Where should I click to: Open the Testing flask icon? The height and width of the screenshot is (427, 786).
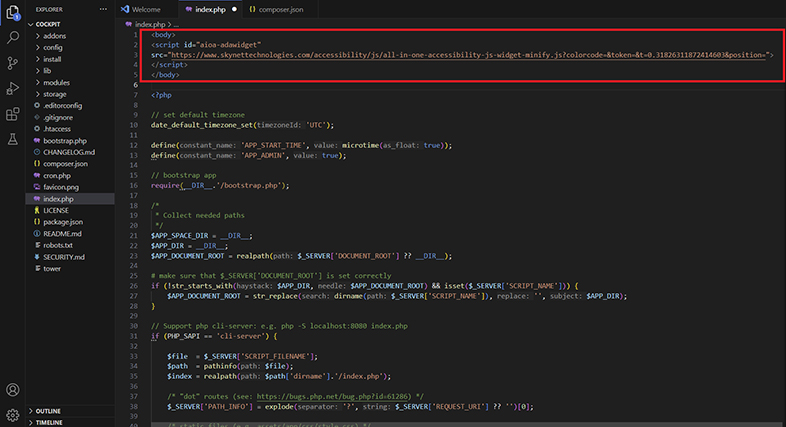pos(13,139)
